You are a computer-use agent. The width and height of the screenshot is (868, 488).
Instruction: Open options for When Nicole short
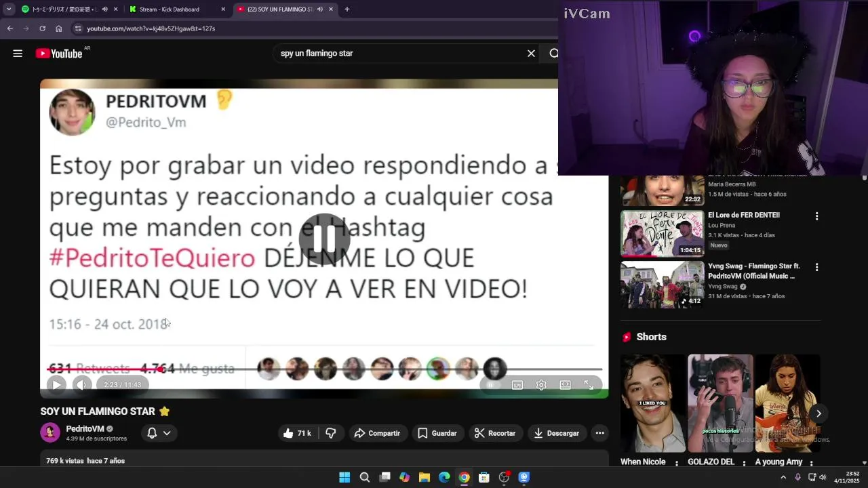click(676, 463)
